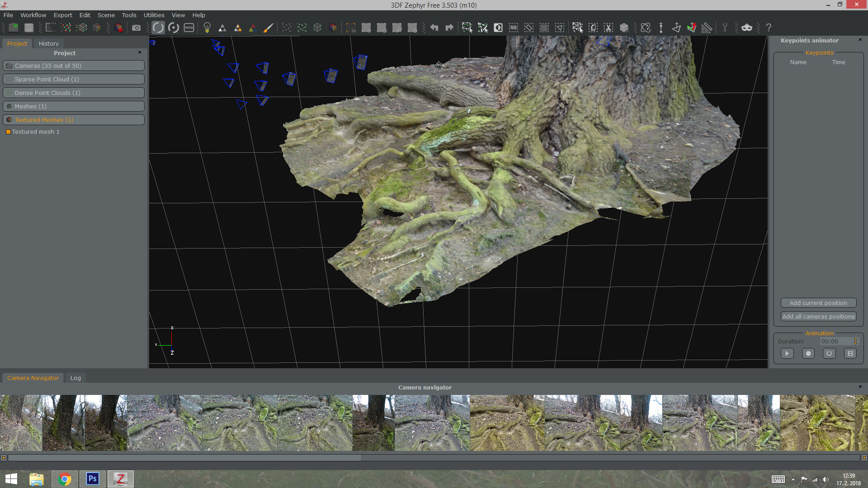Image resolution: width=868 pixels, height=488 pixels.
Task: Click the Help question mark icon
Action: coord(769,28)
